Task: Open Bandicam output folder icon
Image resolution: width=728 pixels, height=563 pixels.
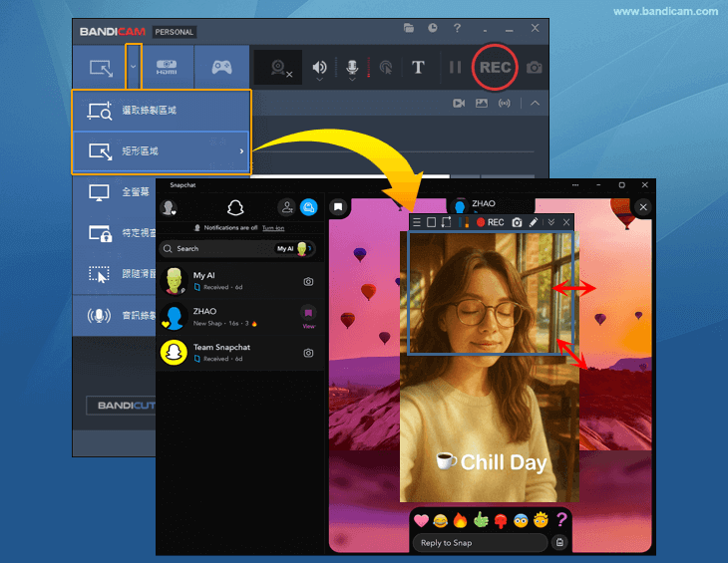Action: point(409,28)
